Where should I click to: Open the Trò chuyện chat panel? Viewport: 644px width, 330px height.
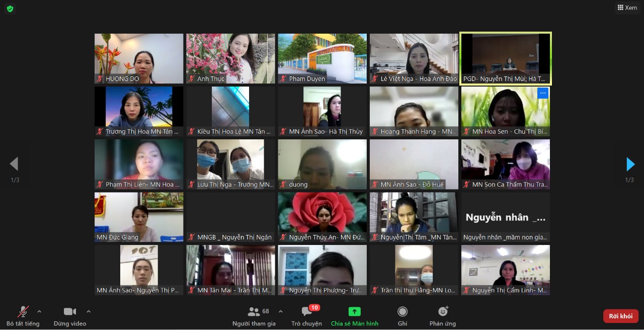[306, 312]
